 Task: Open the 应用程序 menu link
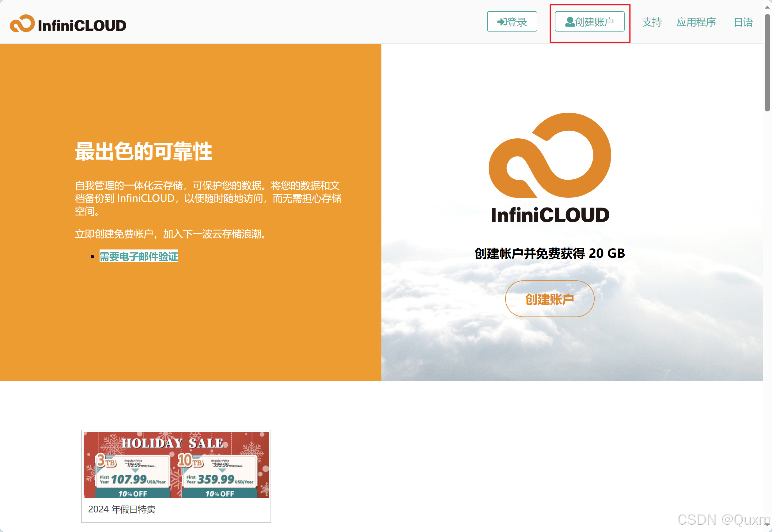tap(696, 22)
